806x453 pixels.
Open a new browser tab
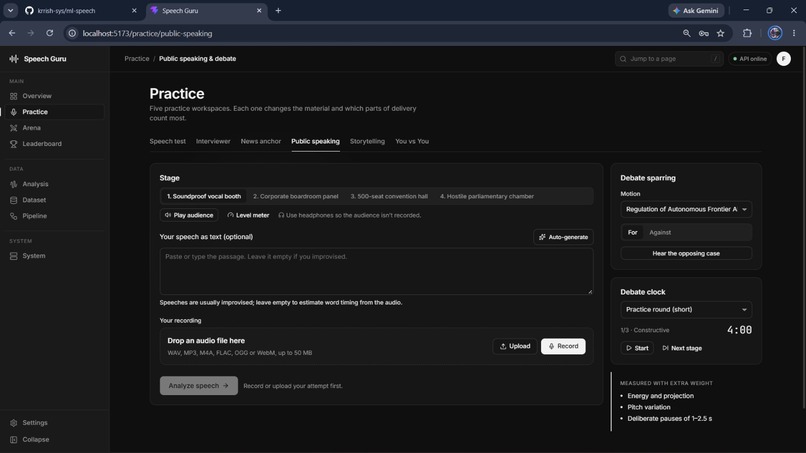(x=278, y=10)
